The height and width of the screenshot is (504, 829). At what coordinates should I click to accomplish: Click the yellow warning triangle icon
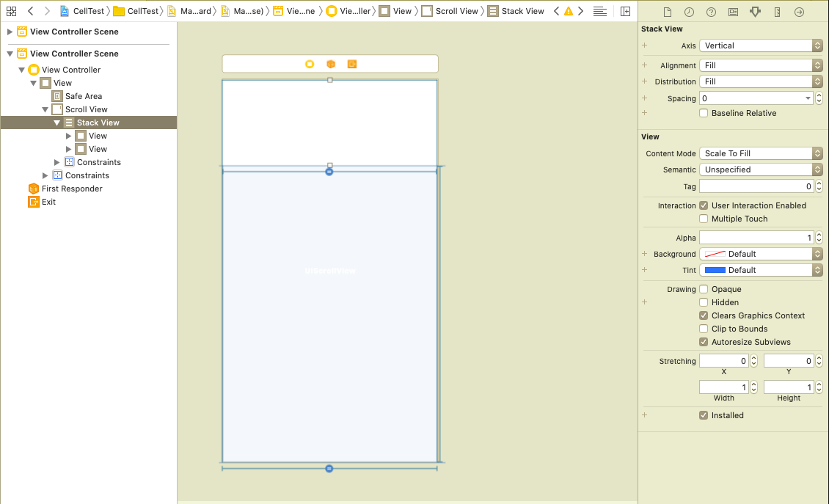coord(569,11)
